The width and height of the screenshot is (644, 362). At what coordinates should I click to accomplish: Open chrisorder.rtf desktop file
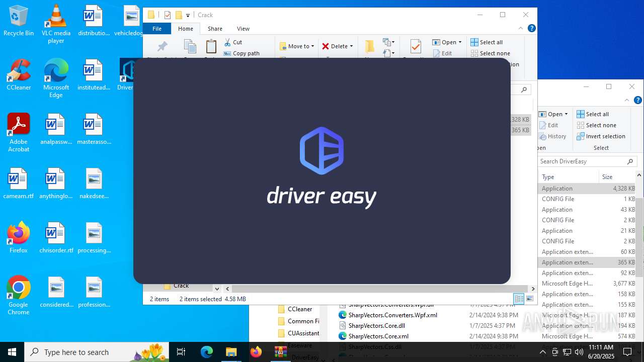point(56,237)
